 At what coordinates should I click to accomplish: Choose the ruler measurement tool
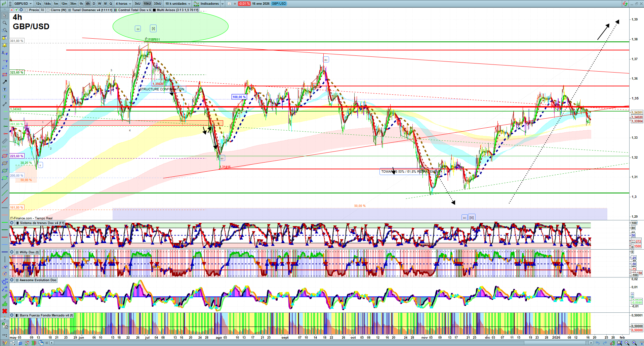(5, 141)
